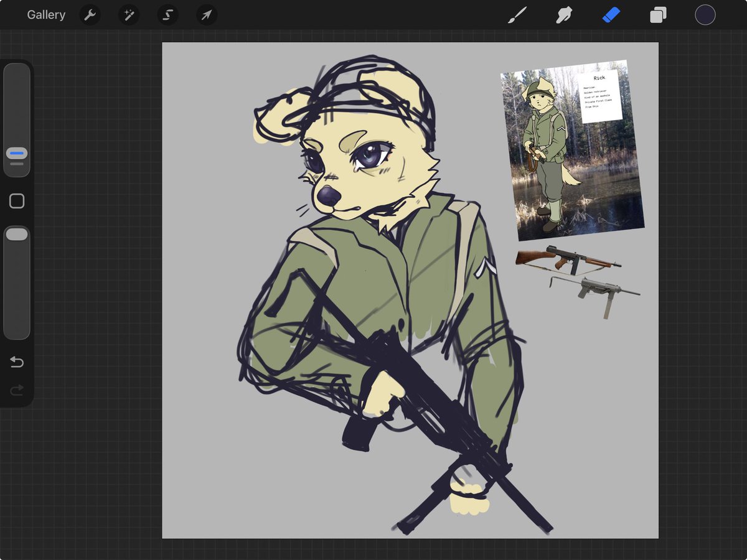Image resolution: width=747 pixels, height=560 pixels.
Task: Tap the Rick character reference image
Action: (573, 151)
